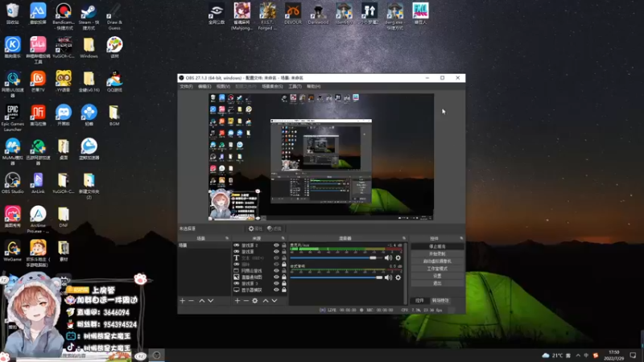Open the 视图(V) menu
Screen dimensions: 644x362
223,87
